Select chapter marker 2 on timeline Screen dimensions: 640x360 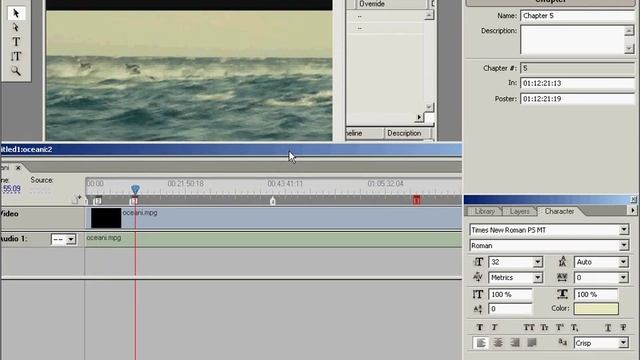pos(97,200)
